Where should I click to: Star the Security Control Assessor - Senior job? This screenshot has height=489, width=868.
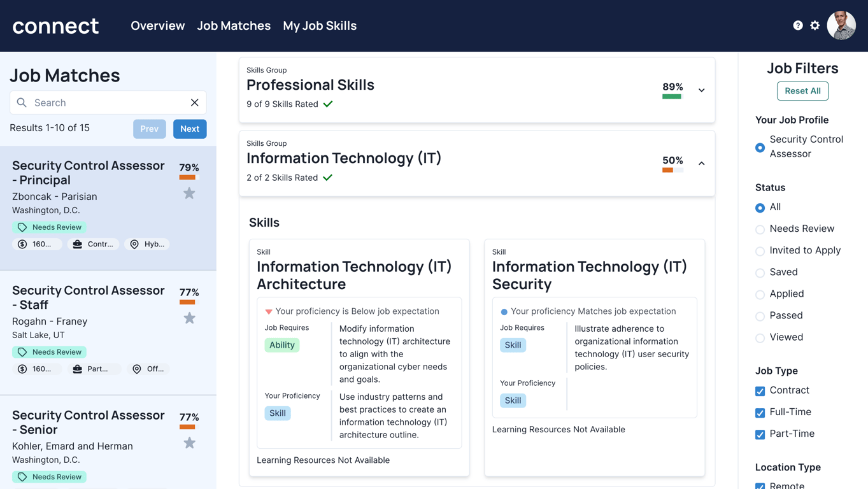(x=189, y=443)
